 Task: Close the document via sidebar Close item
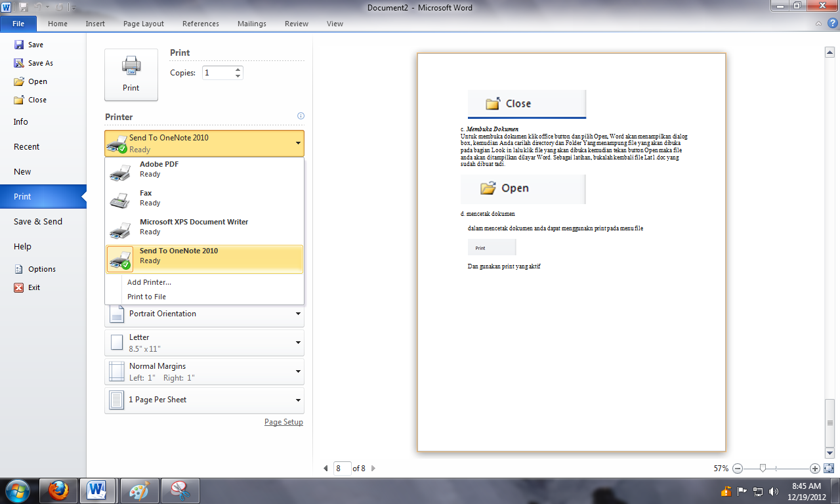pyautogui.click(x=30, y=100)
